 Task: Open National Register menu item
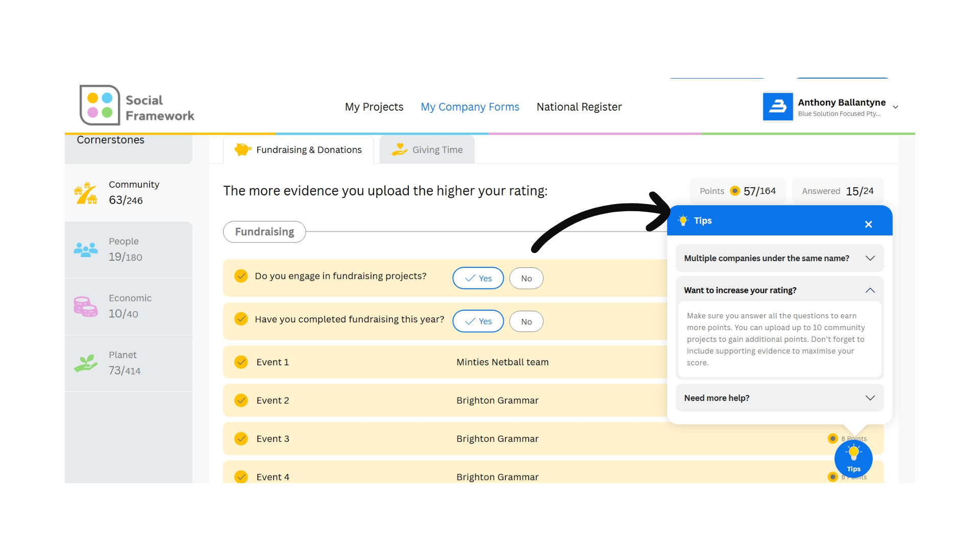pos(579,107)
